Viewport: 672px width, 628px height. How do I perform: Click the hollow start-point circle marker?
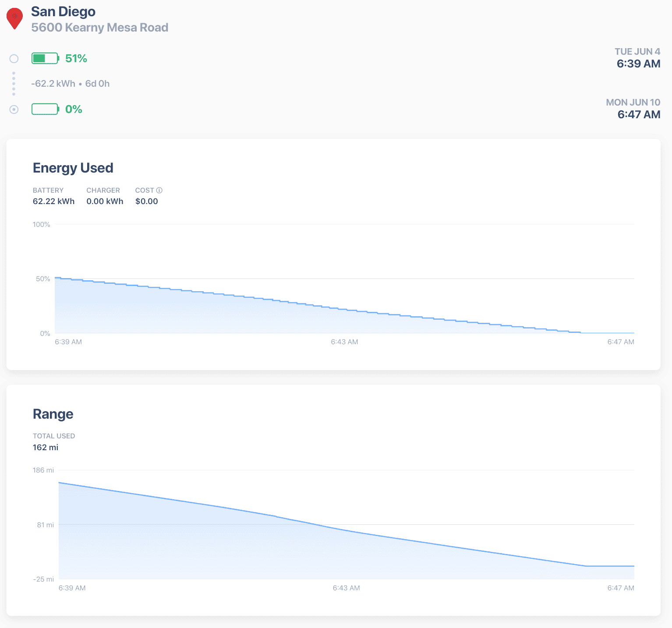coord(14,58)
